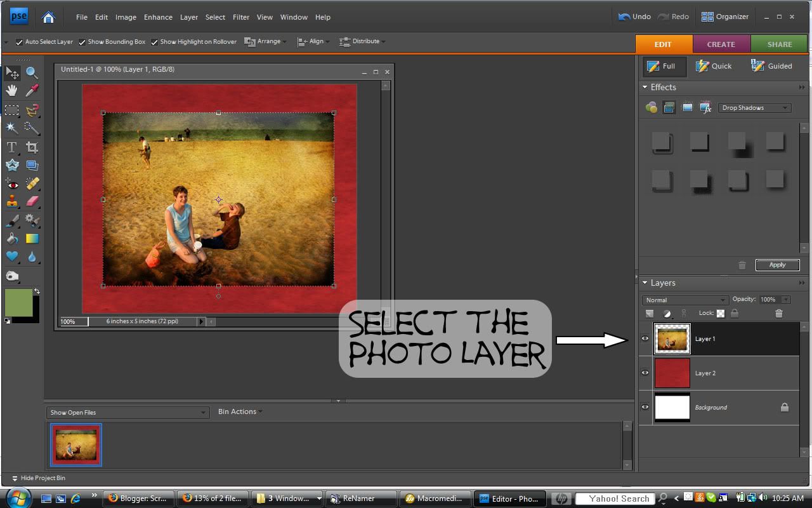Toggle lock all padlock in Layers panel
This screenshot has height=508, width=812.
[x=735, y=313]
